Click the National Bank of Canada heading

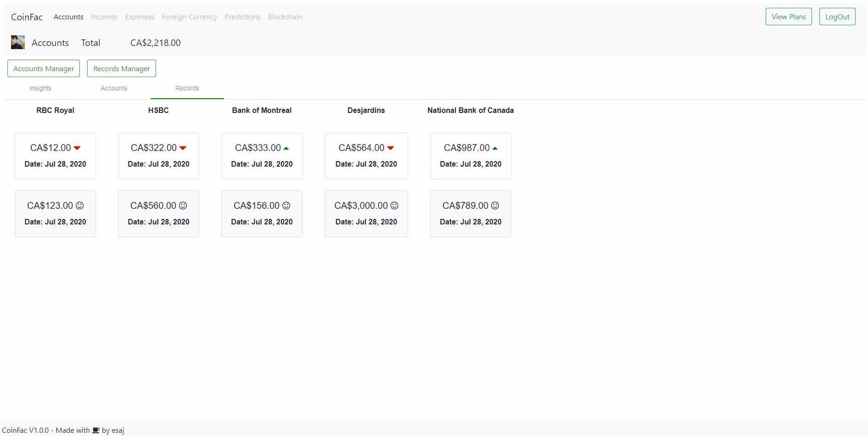(470, 110)
